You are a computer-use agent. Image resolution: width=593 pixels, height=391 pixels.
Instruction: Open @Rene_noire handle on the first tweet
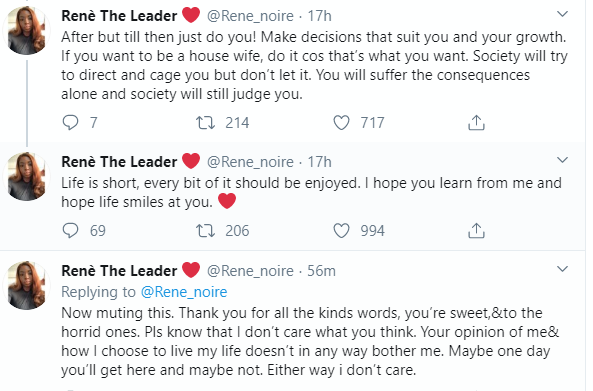[x=250, y=16]
